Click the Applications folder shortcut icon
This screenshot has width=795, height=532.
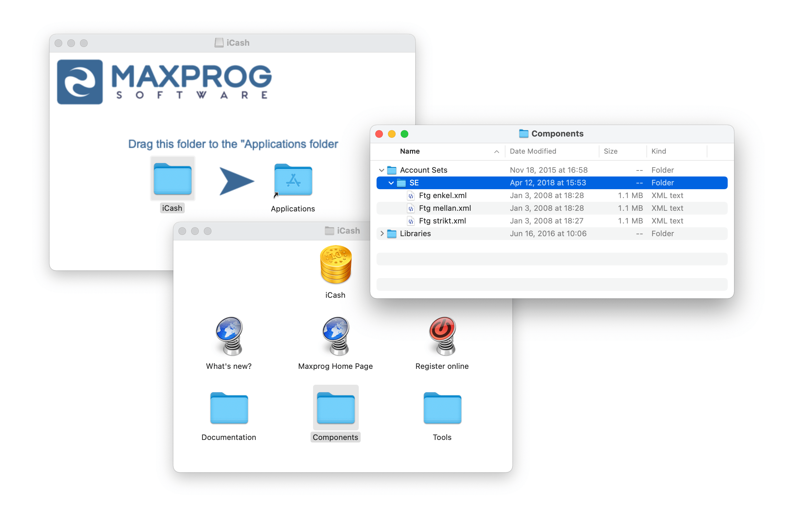(x=293, y=180)
